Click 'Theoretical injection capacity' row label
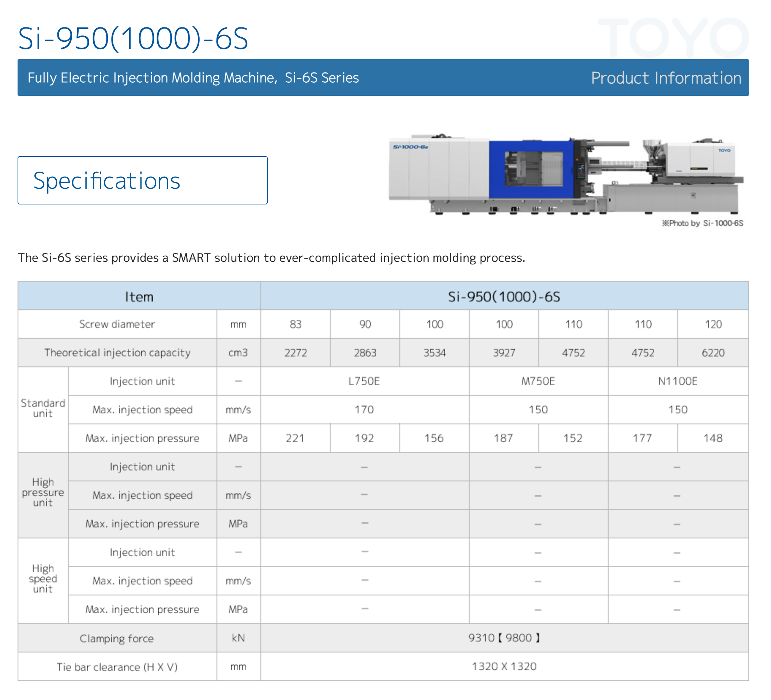The image size is (771, 700). [x=117, y=352]
